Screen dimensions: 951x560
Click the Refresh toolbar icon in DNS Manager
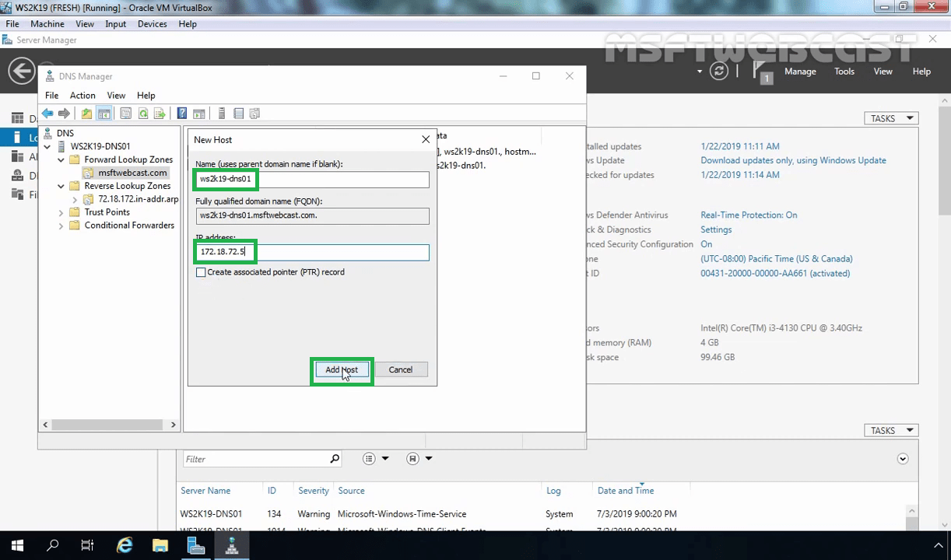coord(143,114)
